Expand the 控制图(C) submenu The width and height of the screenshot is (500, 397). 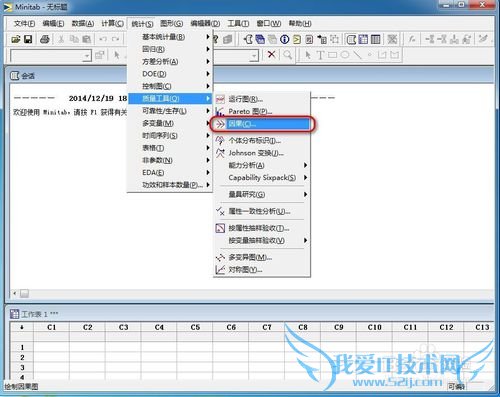tap(170, 86)
